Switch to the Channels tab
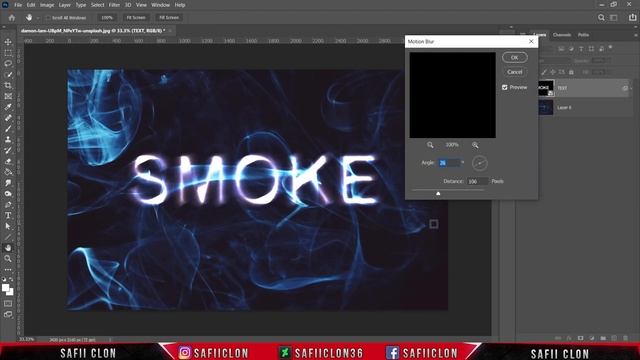This screenshot has width=640, height=360. [562, 35]
